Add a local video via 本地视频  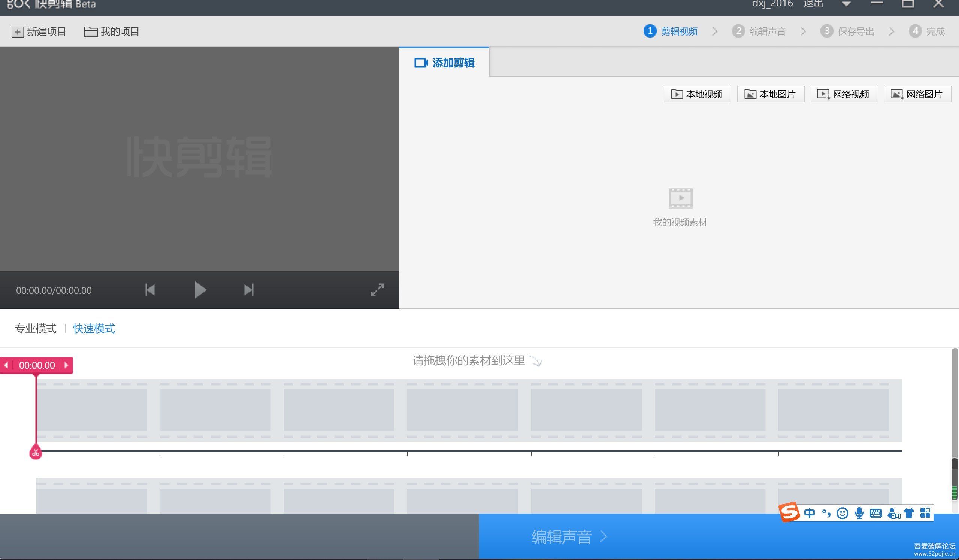coord(697,94)
